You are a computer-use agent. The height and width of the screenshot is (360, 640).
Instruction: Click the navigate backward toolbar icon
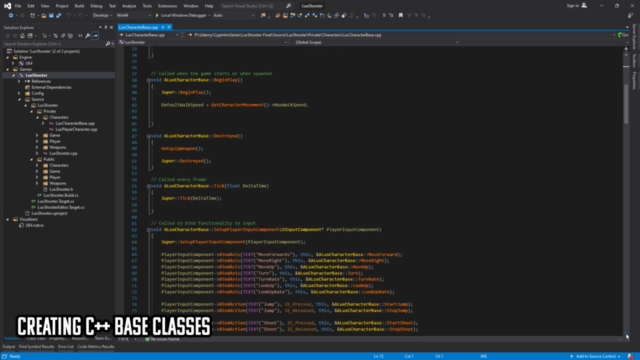pos(11,16)
